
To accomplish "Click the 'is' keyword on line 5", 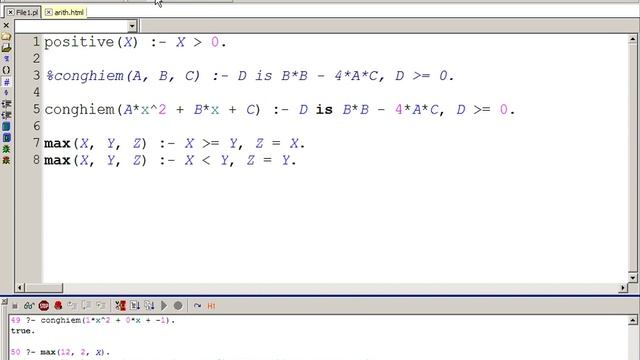I will click(324, 110).
